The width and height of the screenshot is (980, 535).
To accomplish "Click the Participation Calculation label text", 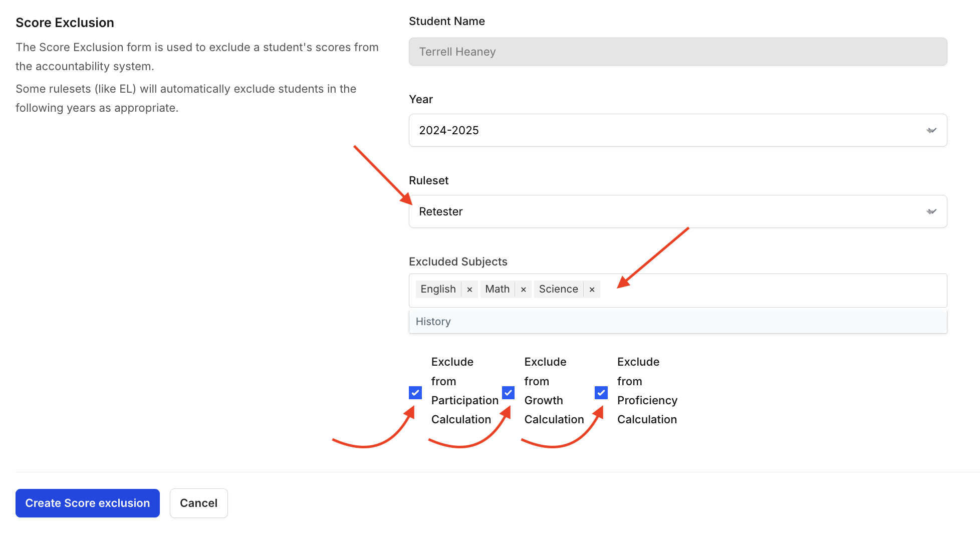I will (x=464, y=400).
